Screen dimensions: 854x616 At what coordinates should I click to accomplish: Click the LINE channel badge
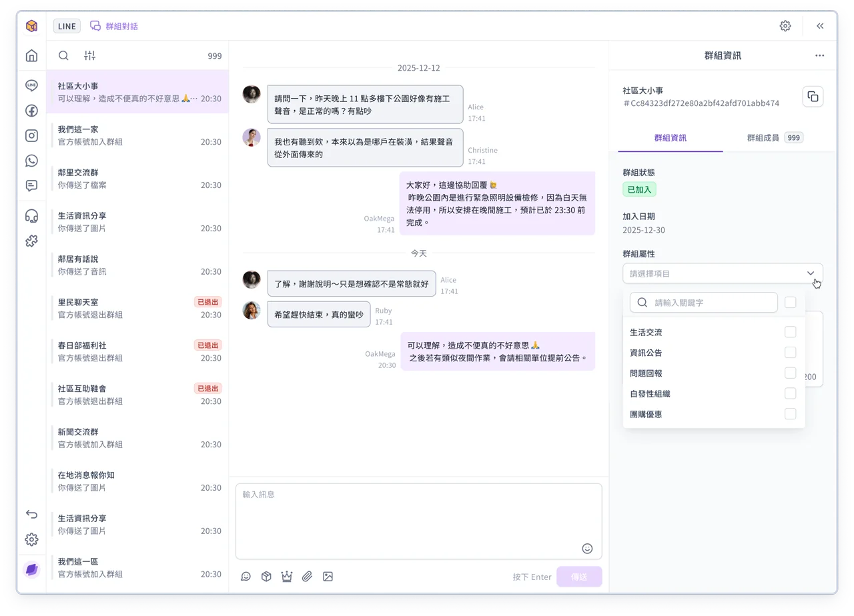[x=67, y=26]
